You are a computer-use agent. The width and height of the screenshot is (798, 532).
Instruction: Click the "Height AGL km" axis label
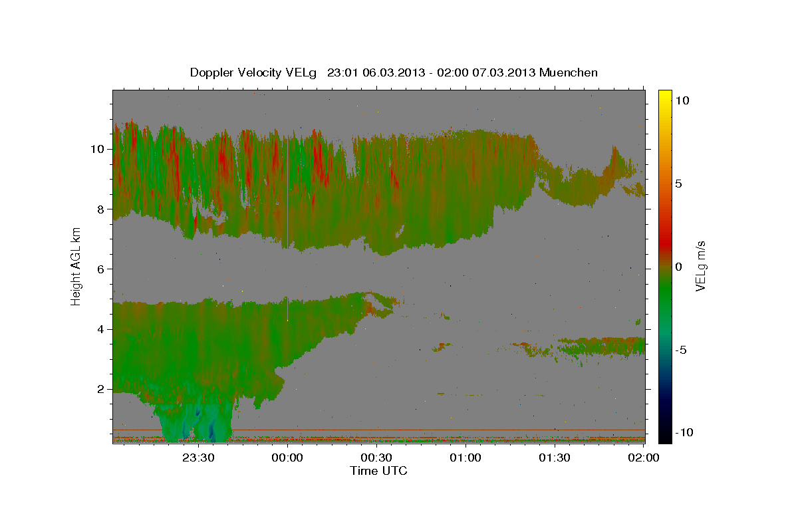76,265
